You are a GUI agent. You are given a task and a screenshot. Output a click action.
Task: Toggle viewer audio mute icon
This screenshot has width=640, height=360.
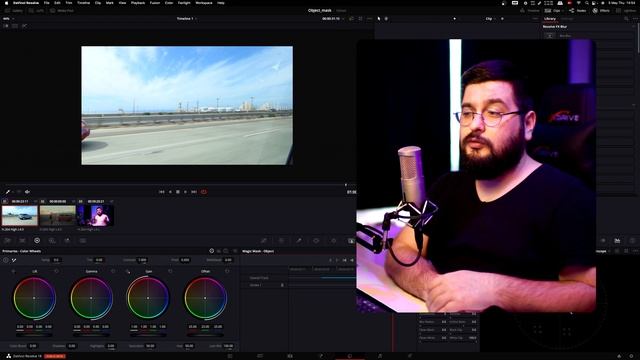27,192
